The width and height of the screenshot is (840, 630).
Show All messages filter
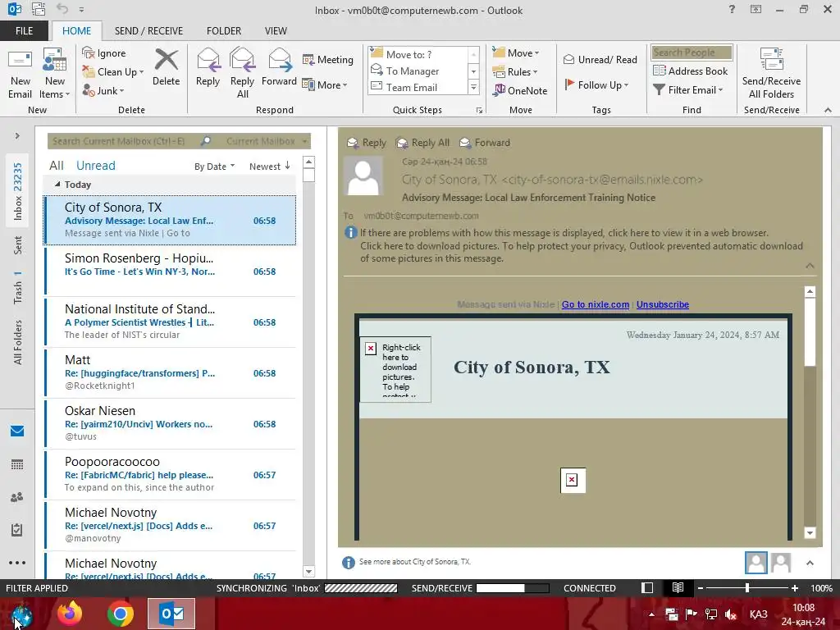point(57,166)
